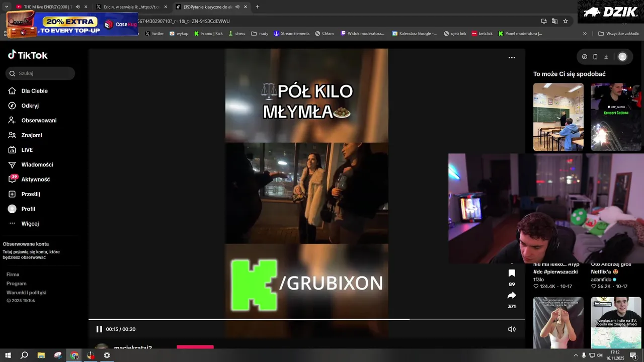Open the 1f3lo account link

(538, 280)
